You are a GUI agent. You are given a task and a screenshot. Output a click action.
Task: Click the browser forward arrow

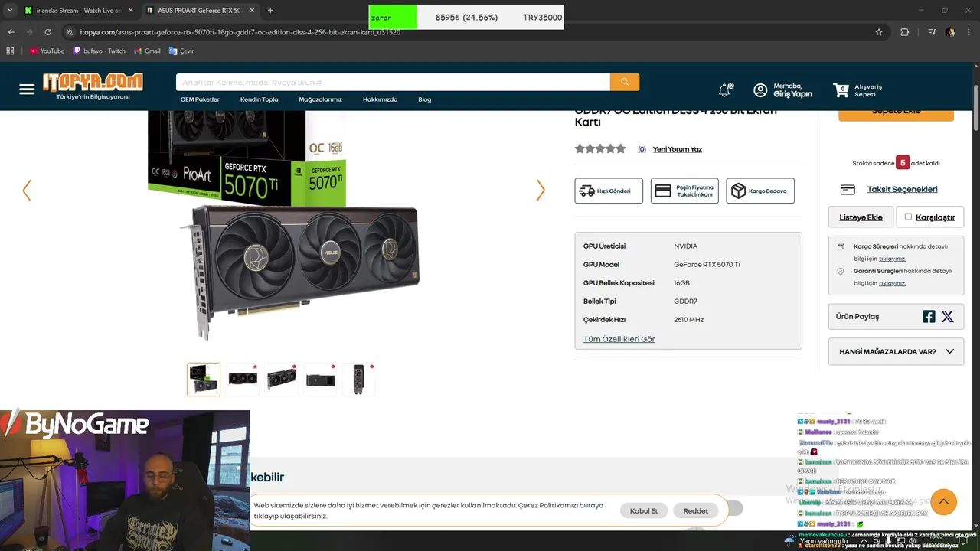tap(29, 32)
